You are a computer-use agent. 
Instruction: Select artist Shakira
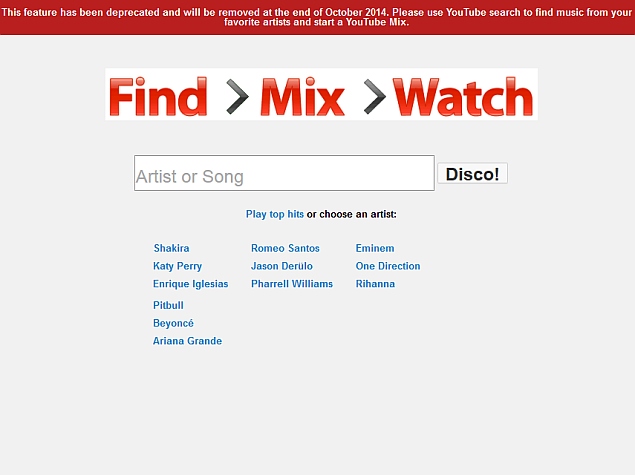[171, 248]
